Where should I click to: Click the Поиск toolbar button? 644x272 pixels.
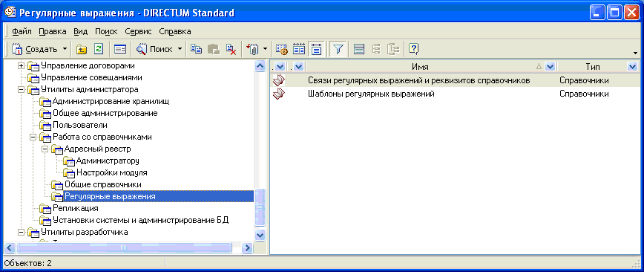tap(155, 49)
